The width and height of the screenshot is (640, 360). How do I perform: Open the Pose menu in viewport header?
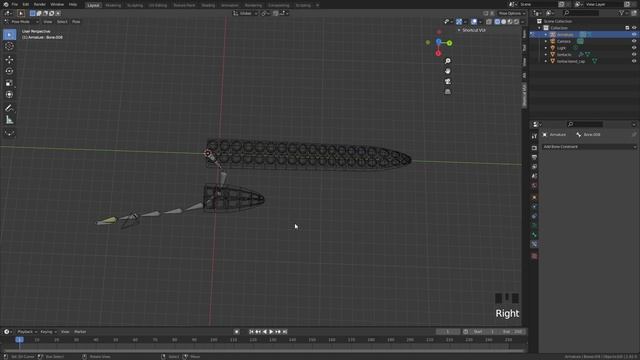[x=76, y=22]
